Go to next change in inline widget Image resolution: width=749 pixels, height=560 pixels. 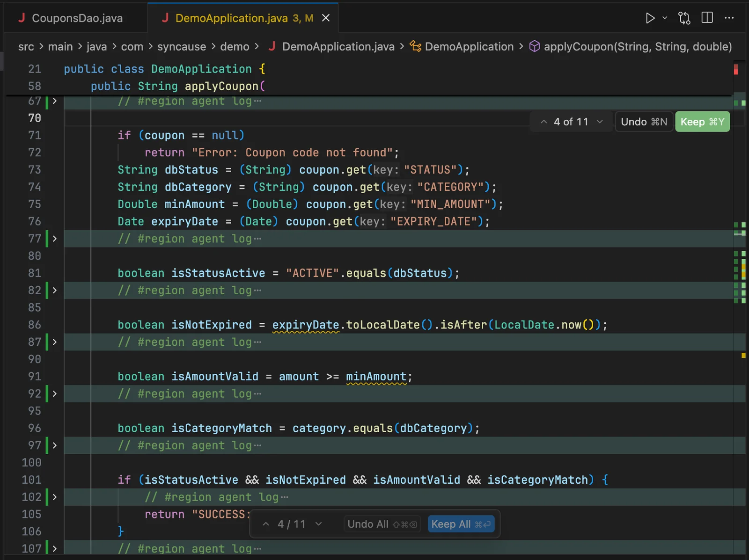(x=600, y=122)
